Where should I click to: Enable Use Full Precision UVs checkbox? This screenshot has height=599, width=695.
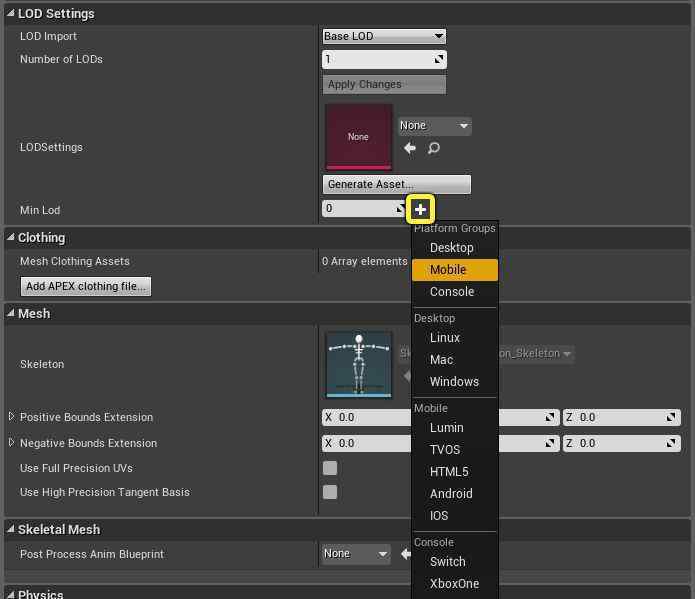pyautogui.click(x=330, y=468)
